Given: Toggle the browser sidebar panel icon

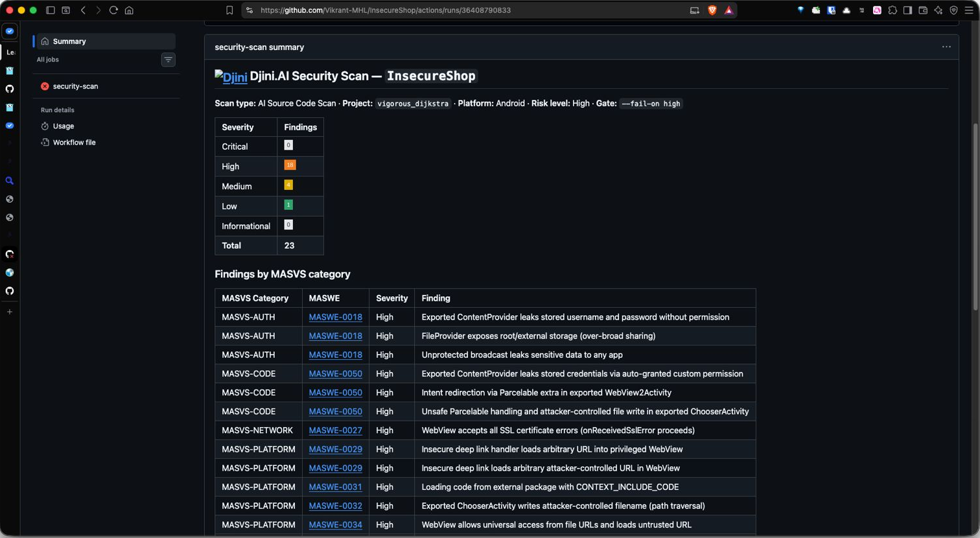Looking at the screenshot, I should tap(50, 10).
